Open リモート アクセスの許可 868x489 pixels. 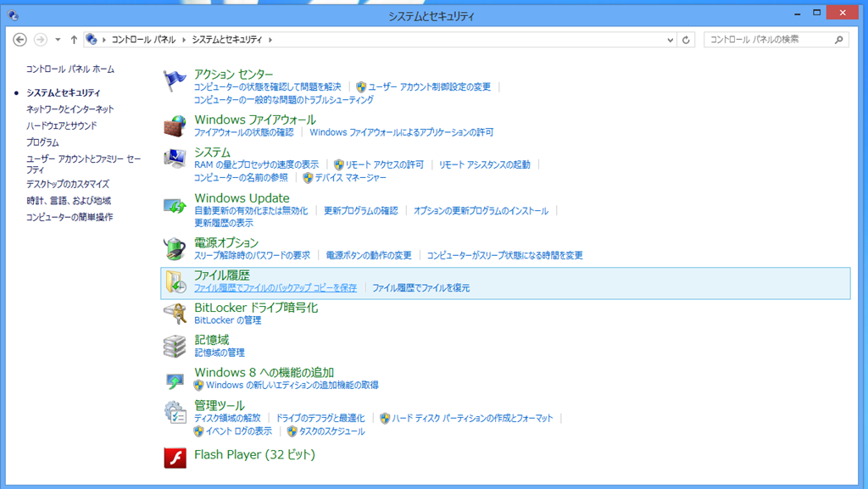[384, 165]
